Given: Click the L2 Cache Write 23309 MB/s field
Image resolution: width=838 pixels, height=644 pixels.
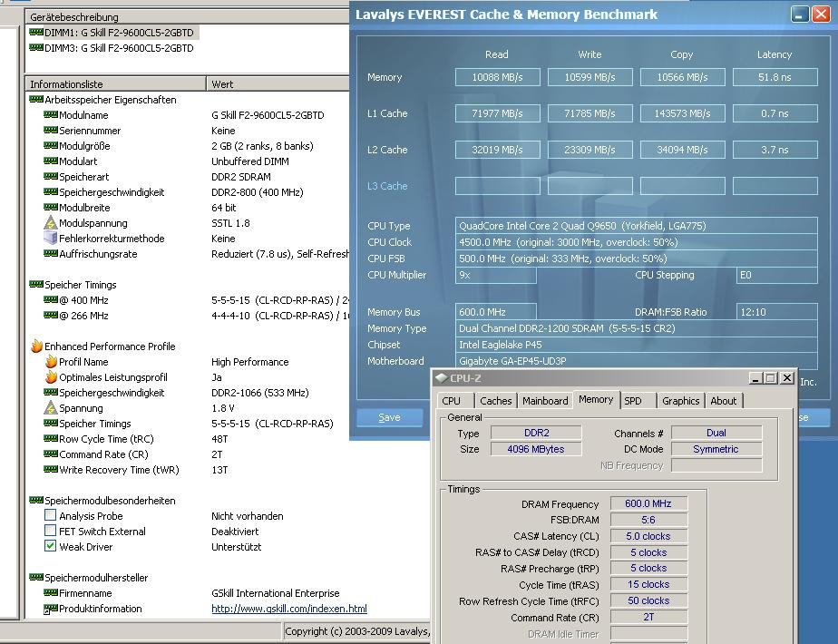Looking at the screenshot, I should pos(590,150).
